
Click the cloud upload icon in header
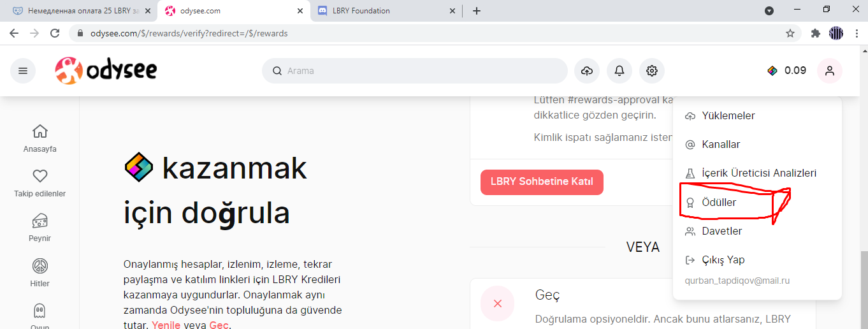click(587, 71)
